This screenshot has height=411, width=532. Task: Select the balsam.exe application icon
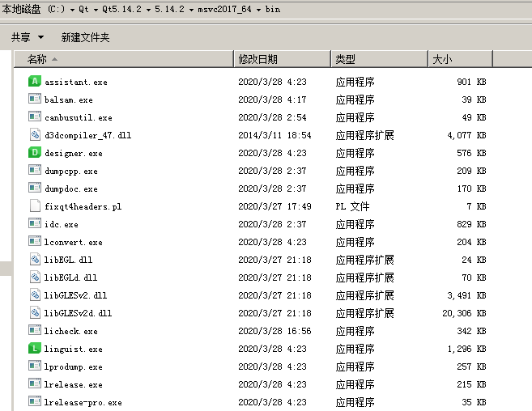click(35, 100)
